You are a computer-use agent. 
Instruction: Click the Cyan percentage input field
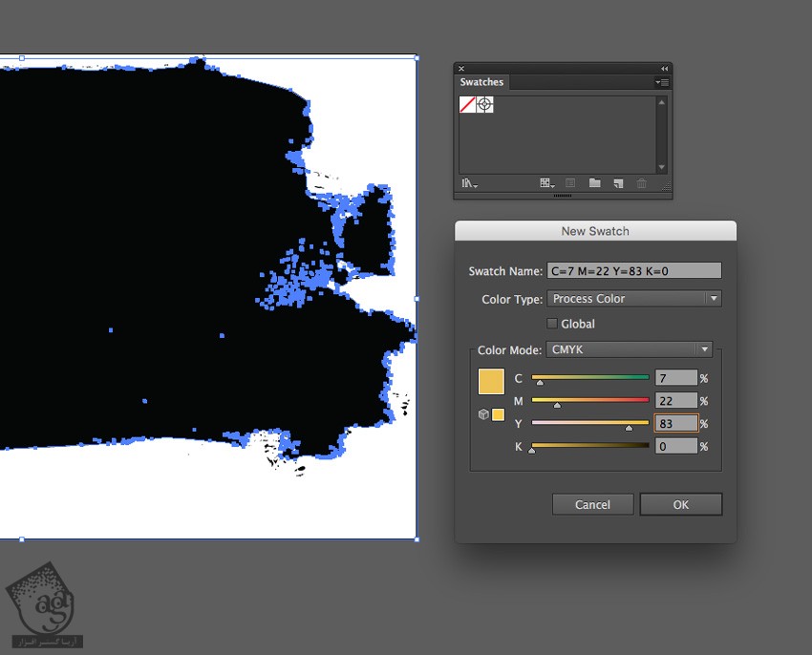pyautogui.click(x=675, y=379)
